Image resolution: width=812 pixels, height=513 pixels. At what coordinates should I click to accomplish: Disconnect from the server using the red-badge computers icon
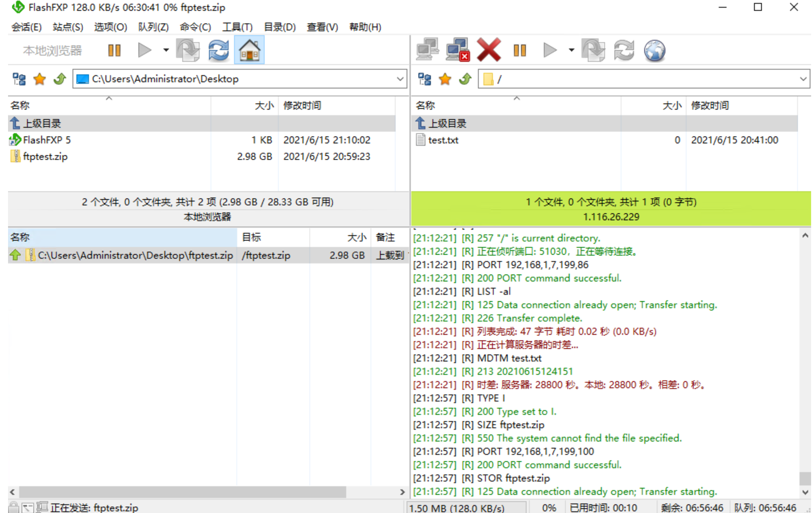tap(458, 50)
